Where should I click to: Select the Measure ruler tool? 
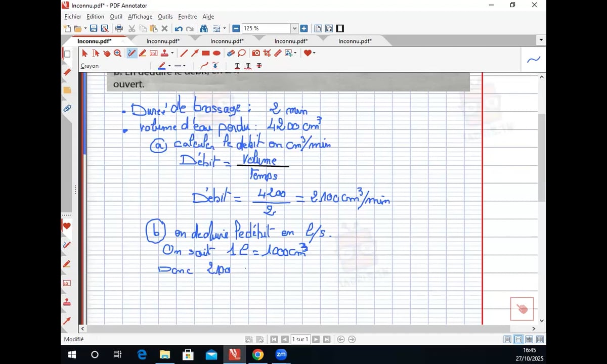pos(278,53)
